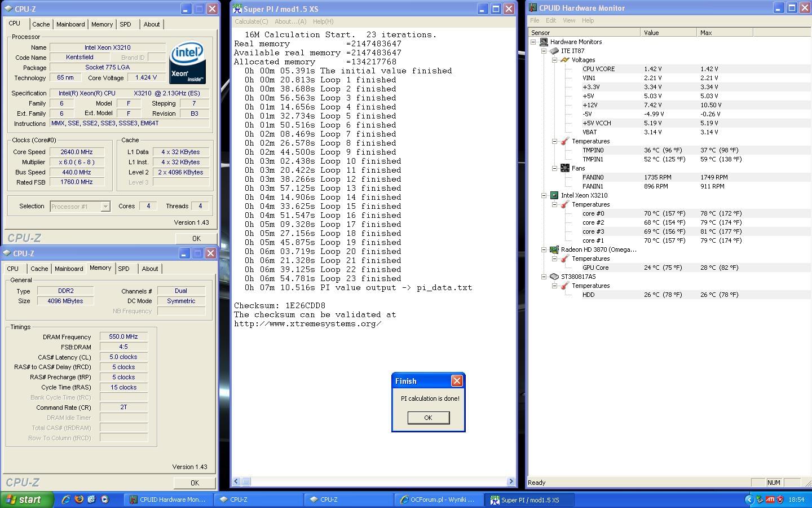
Task: Collapse the Voltages group
Action: click(554, 60)
